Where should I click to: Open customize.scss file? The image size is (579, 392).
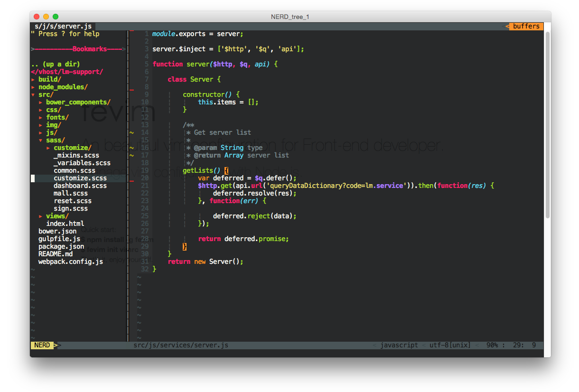pos(80,178)
